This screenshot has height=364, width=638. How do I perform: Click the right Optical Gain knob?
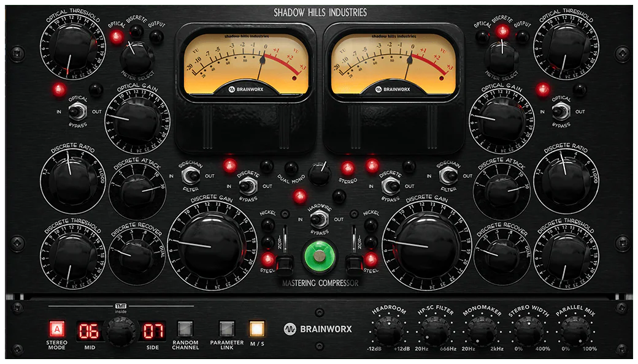[x=502, y=121]
